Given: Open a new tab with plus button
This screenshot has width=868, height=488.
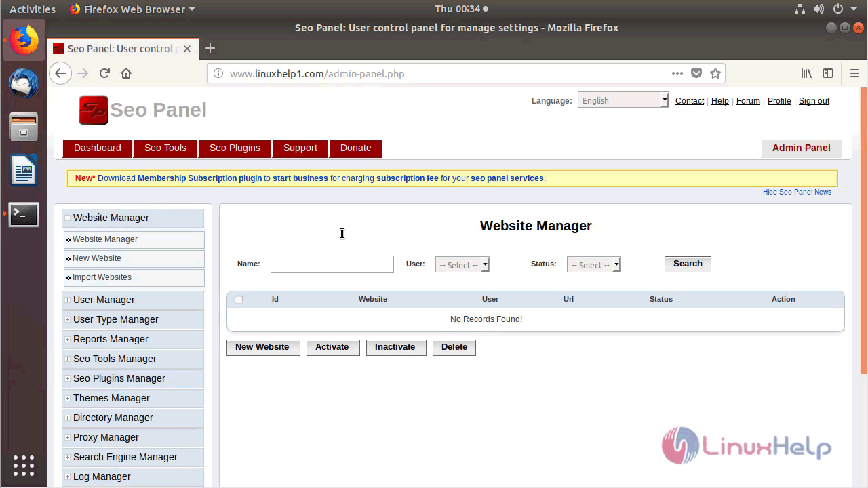Looking at the screenshot, I should point(210,48).
